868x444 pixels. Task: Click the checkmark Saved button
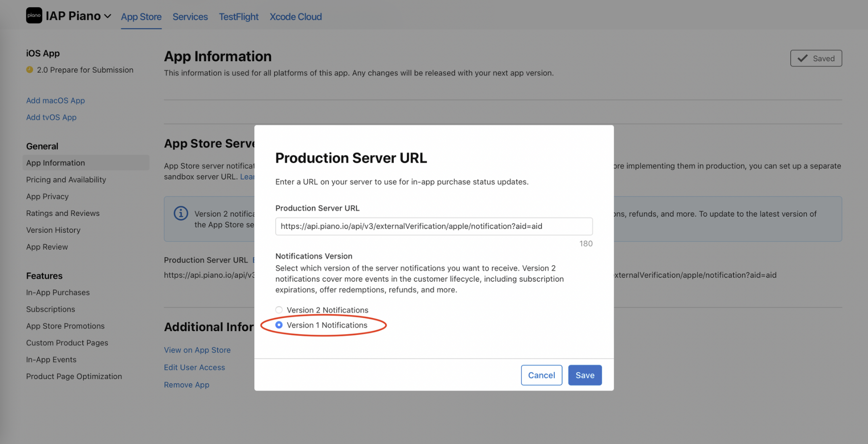pos(816,58)
